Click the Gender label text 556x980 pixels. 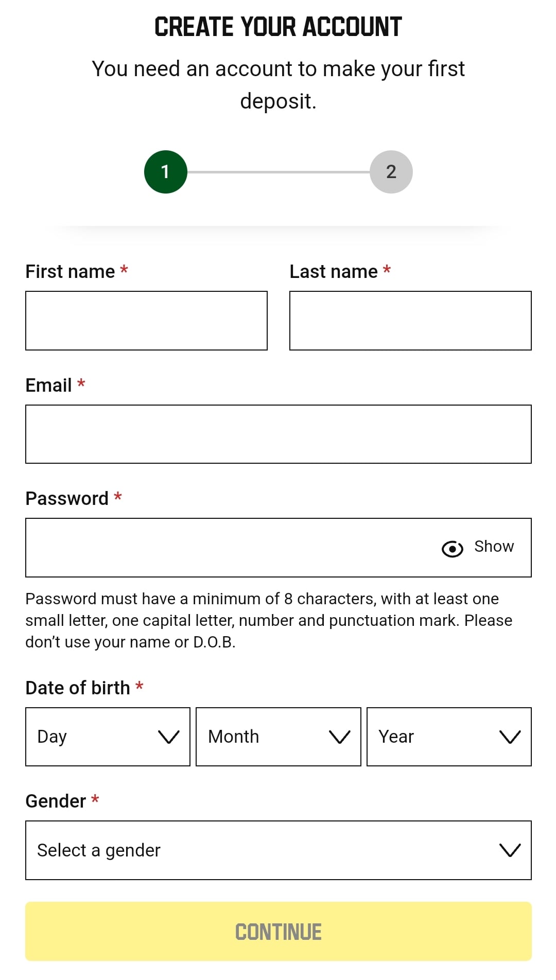click(x=56, y=801)
